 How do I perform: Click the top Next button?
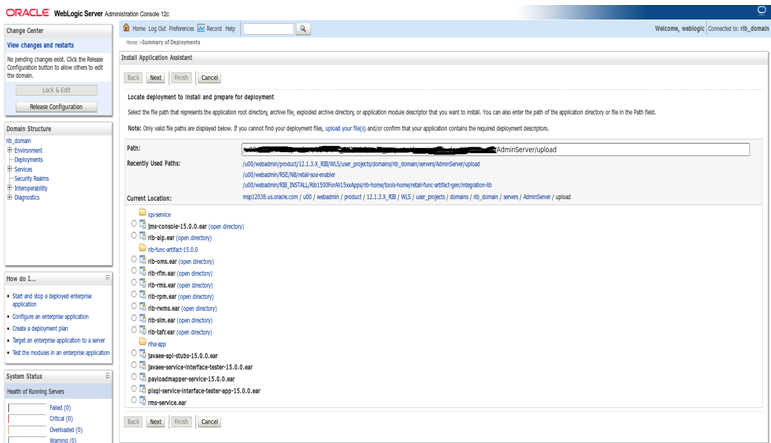pyautogui.click(x=156, y=78)
